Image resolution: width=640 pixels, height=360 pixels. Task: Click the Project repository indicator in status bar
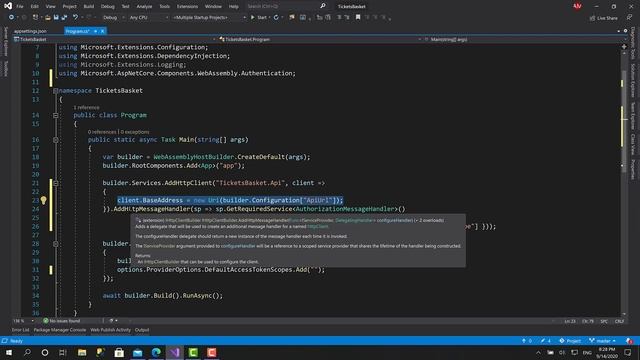(x=570, y=341)
